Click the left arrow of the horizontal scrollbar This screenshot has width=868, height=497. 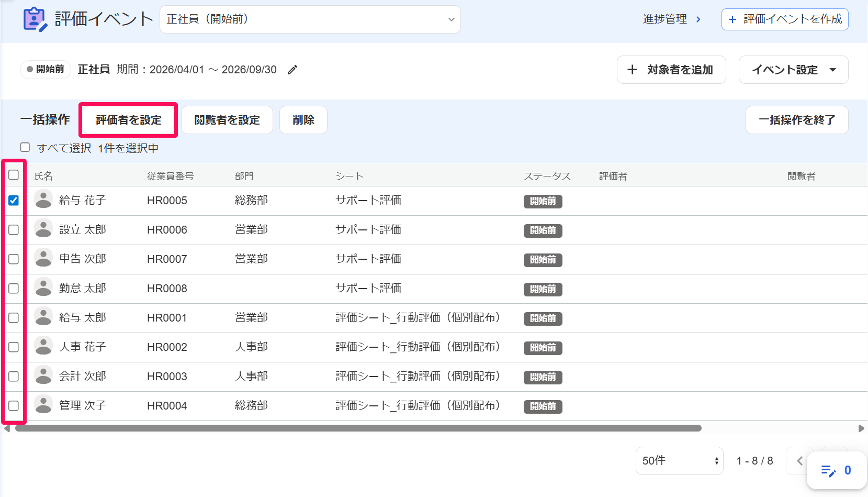[x=7, y=428]
